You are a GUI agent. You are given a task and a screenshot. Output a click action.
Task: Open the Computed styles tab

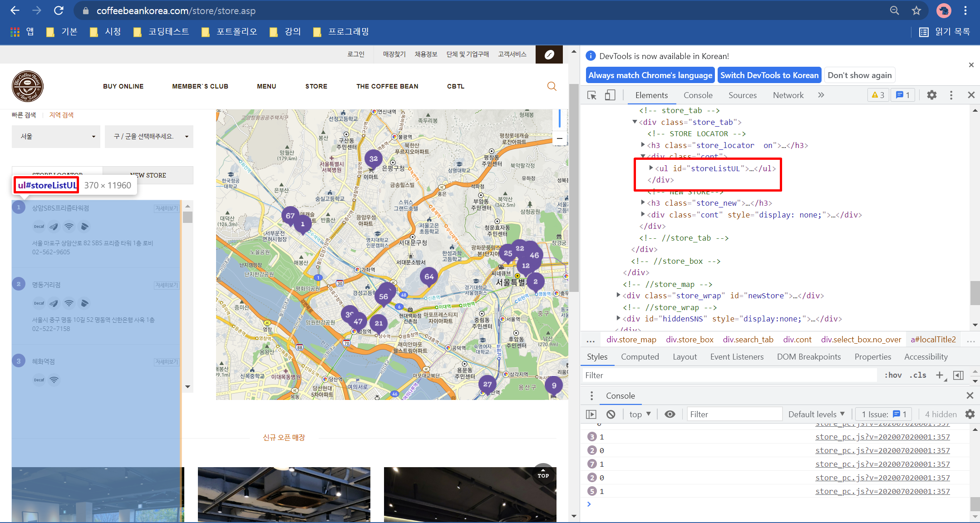click(640, 357)
